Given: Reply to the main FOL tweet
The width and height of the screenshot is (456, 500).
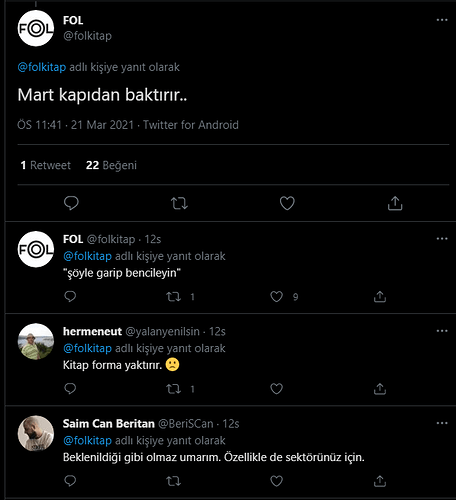Looking at the screenshot, I should pos(71,203).
